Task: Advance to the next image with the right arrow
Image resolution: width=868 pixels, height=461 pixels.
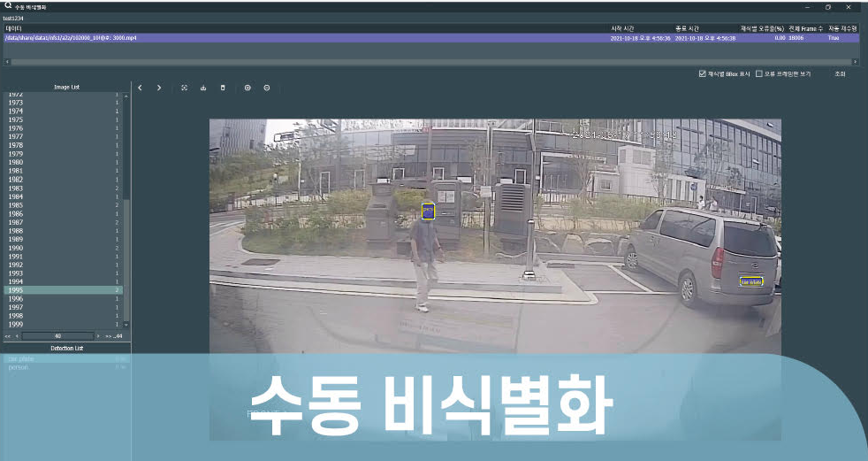Action: (x=158, y=88)
